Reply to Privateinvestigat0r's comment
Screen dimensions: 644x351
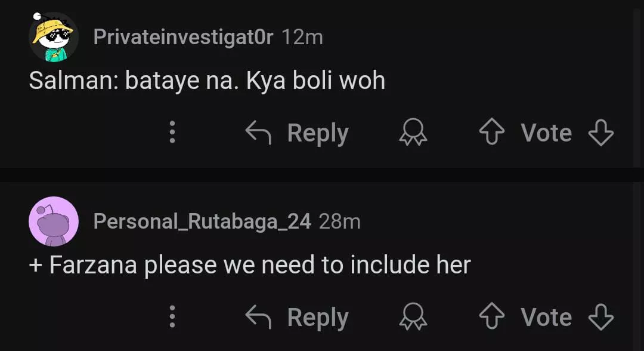[317, 133]
